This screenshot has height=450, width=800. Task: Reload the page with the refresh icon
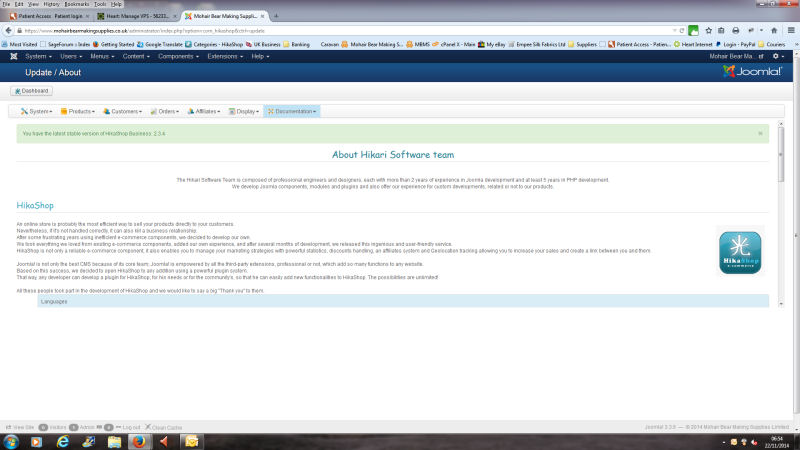point(682,31)
